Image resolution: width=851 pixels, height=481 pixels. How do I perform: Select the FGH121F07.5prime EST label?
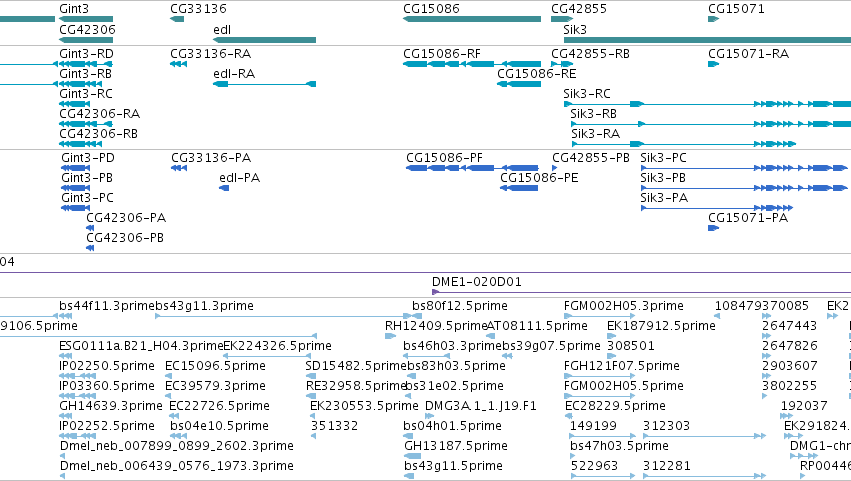[621, 366]
